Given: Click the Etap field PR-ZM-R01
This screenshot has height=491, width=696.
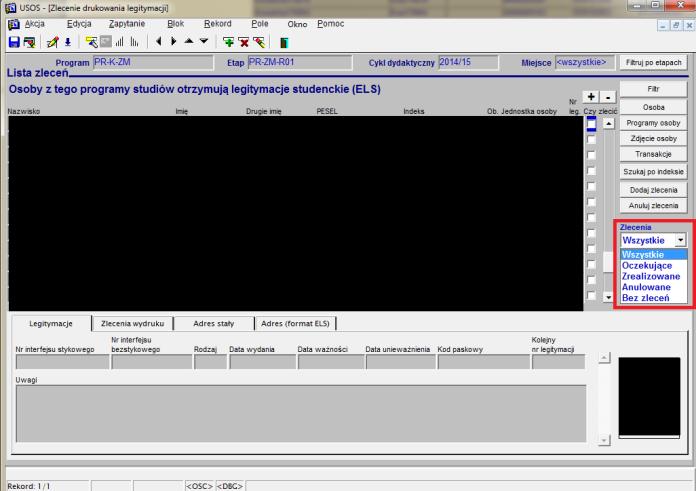Looking at the screenshot, I should 300,63.
